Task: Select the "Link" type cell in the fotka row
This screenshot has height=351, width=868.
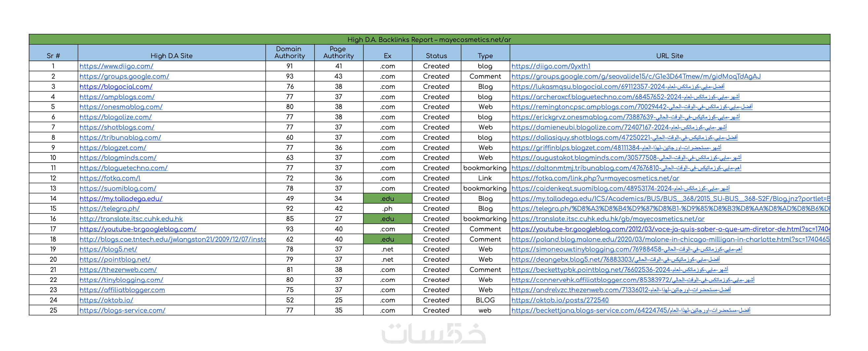Action: click(x=485, y=178)
